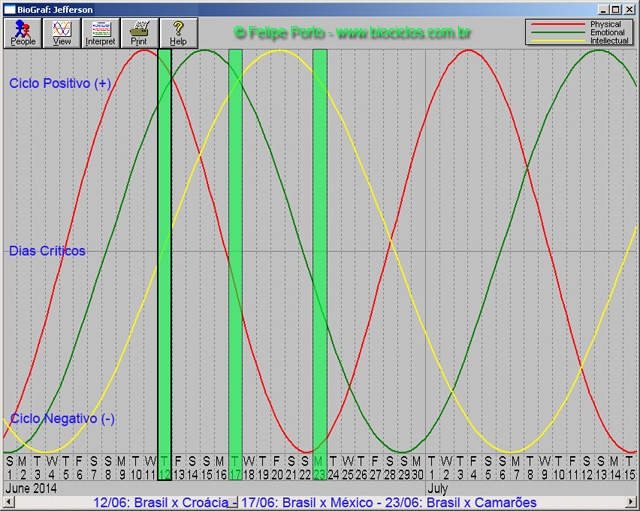Click the Emotional green legend line
Screen dimensions: 640x511
[558, 32]
